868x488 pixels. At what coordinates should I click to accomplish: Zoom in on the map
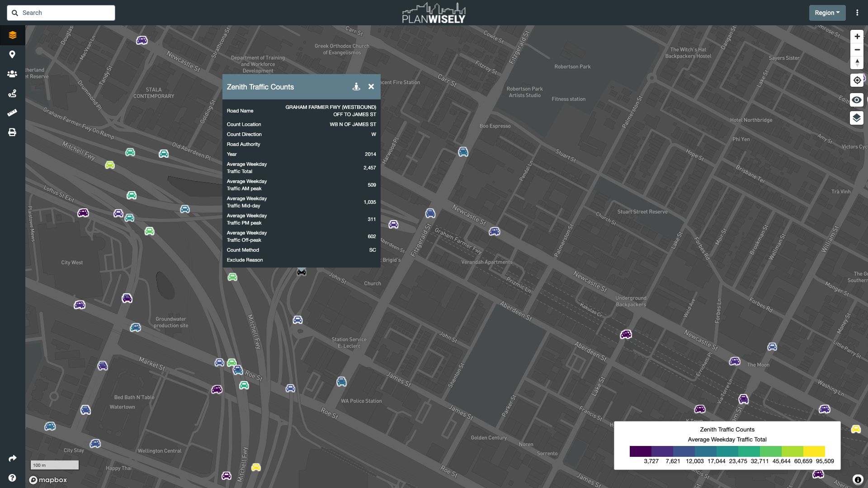[x=857, y=37]
